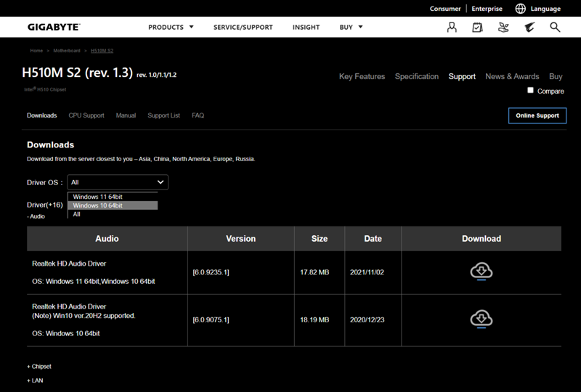Switch to Key Features tab
Screen dimensions: 581x392
(x=362, y=76)
